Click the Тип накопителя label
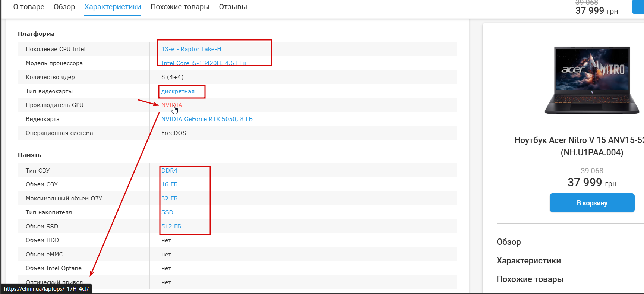This screenshot has width=644, height=294. [49, 212]
